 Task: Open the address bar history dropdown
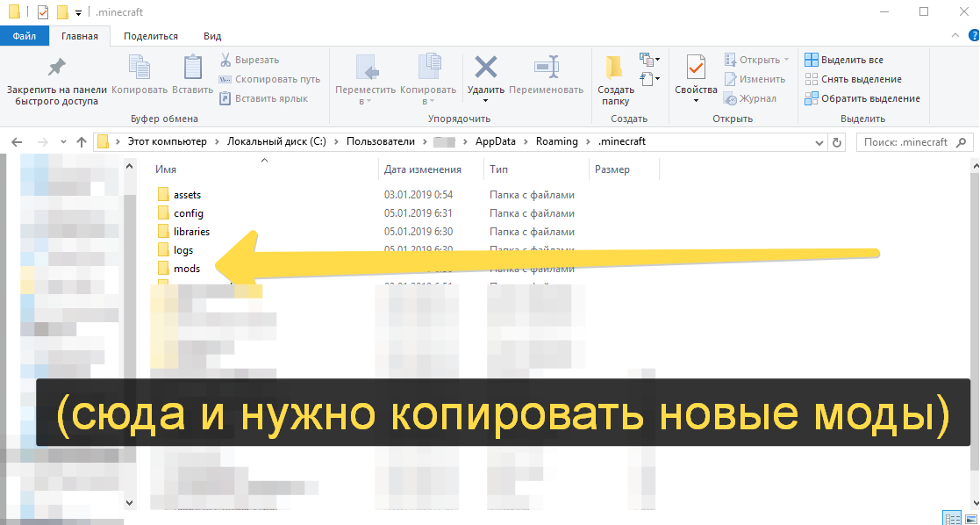(819, 141)
